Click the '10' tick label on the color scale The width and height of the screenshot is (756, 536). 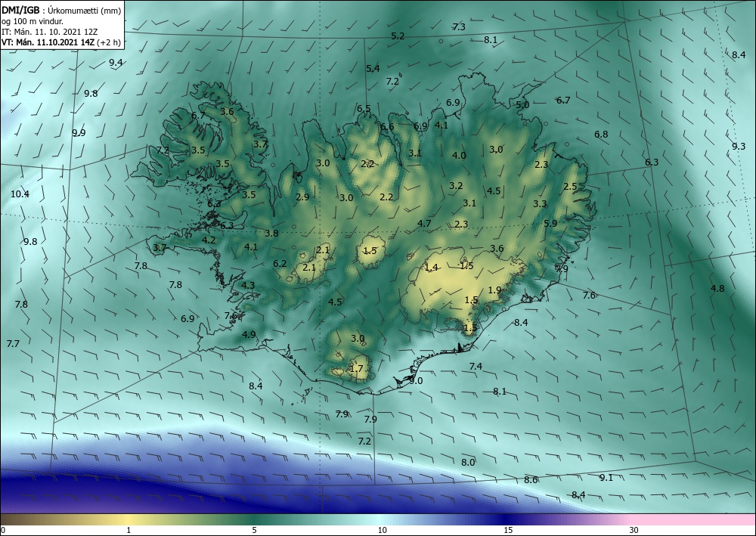coord(383,530)
